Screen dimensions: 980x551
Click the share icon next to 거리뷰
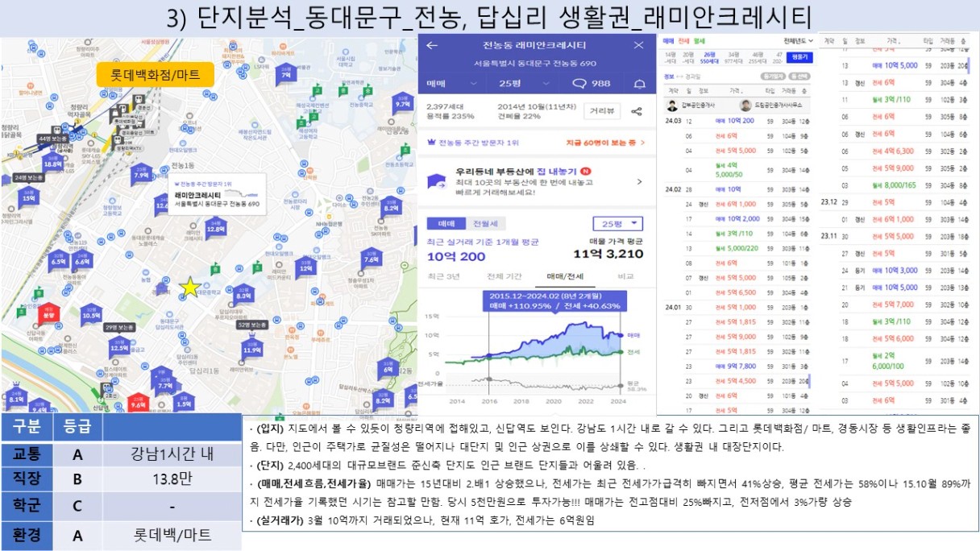point(636,112)
